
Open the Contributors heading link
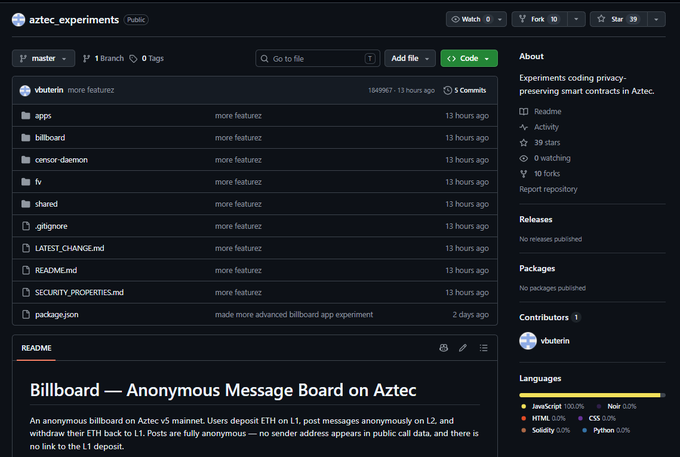coord(549,317)
